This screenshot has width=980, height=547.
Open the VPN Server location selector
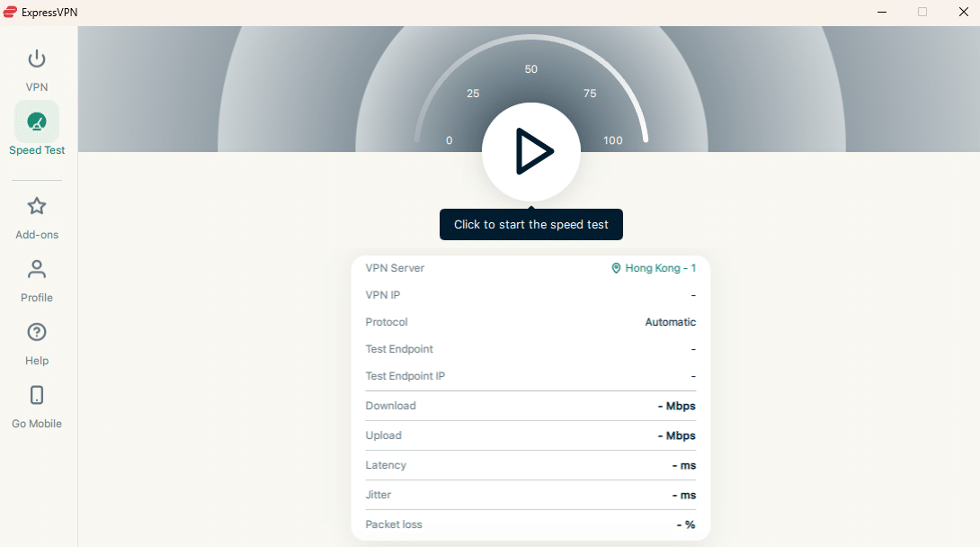click(x=655, y=267)
